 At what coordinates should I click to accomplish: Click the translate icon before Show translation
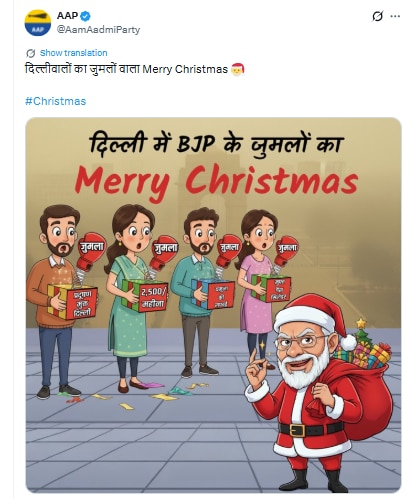click(x=31, y=53)
